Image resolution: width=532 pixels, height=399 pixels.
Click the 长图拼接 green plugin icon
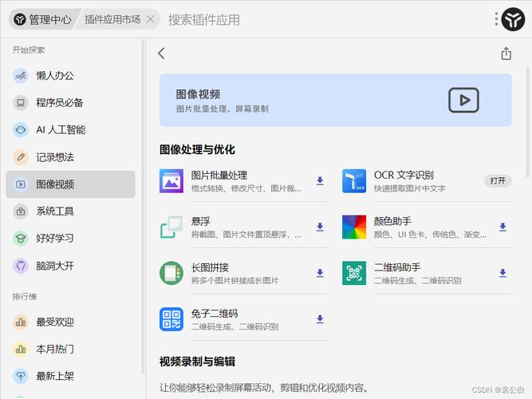[x=171, y=273]
